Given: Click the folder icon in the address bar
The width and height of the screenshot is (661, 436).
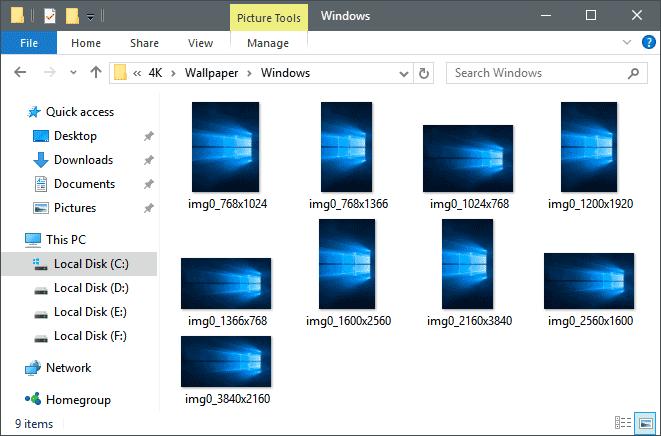Looking at the screenshot, I should click(x=121, y=73).
